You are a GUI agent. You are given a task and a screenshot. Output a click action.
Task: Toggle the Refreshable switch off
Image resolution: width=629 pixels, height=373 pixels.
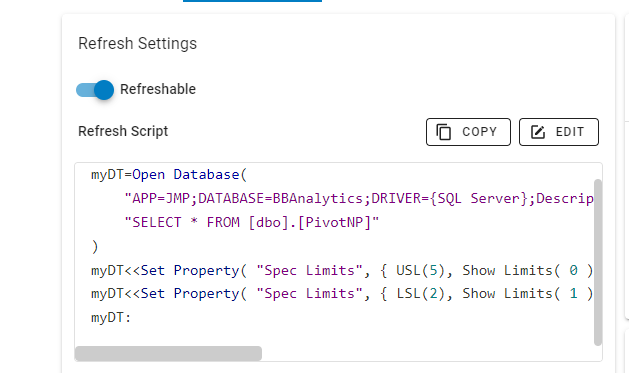coord(95,89)
